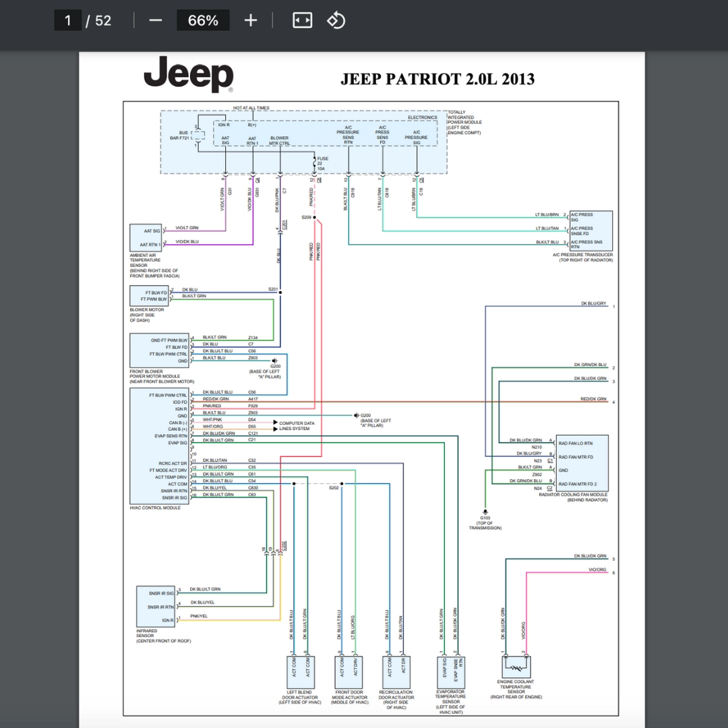
Task: Click the Blower Motor component box
Action: tap(149, 296)
